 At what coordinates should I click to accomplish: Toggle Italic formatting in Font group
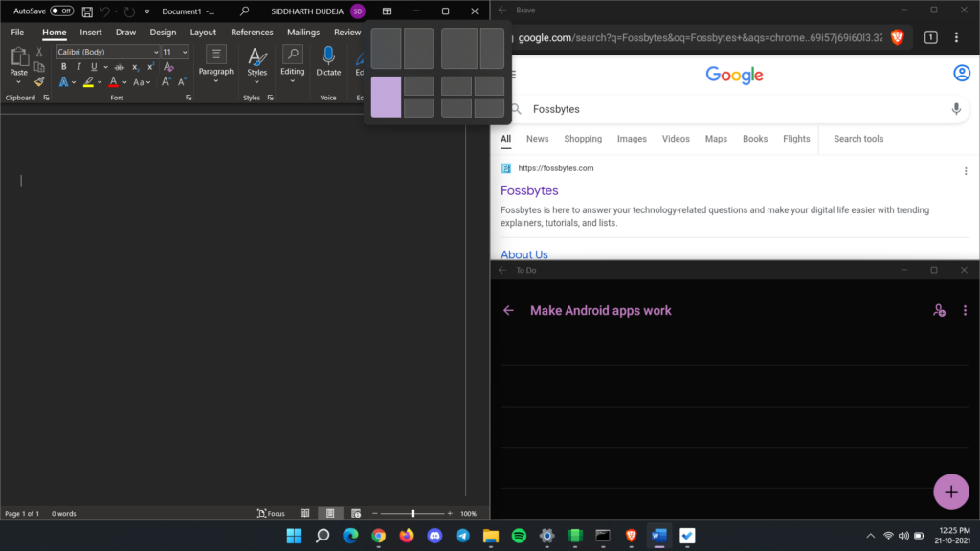78,67
